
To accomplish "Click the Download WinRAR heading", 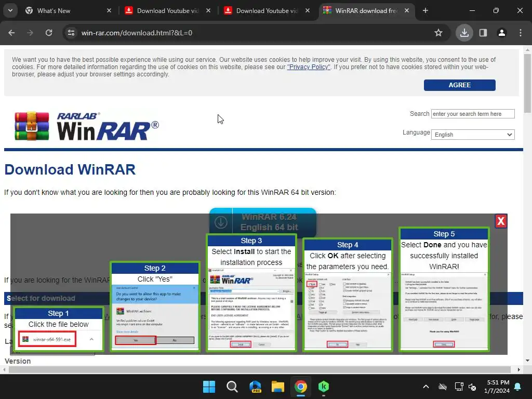I will [70, 170].
